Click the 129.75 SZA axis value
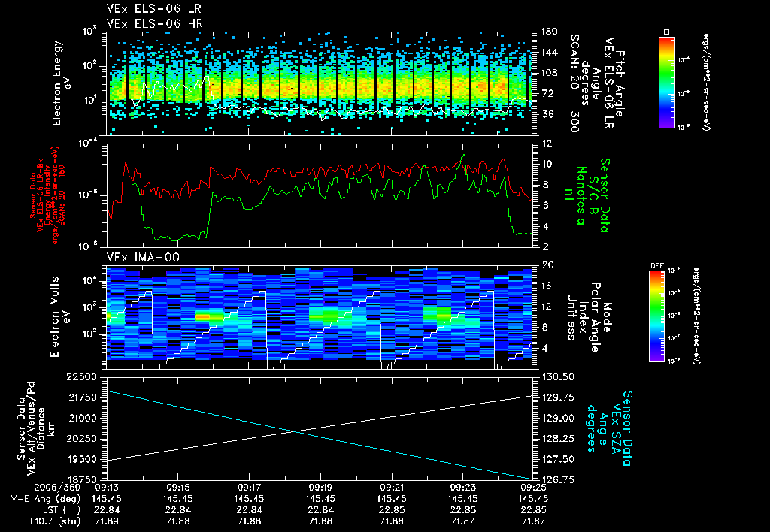This screenshot has width=770, height=532. coord(557,398)
